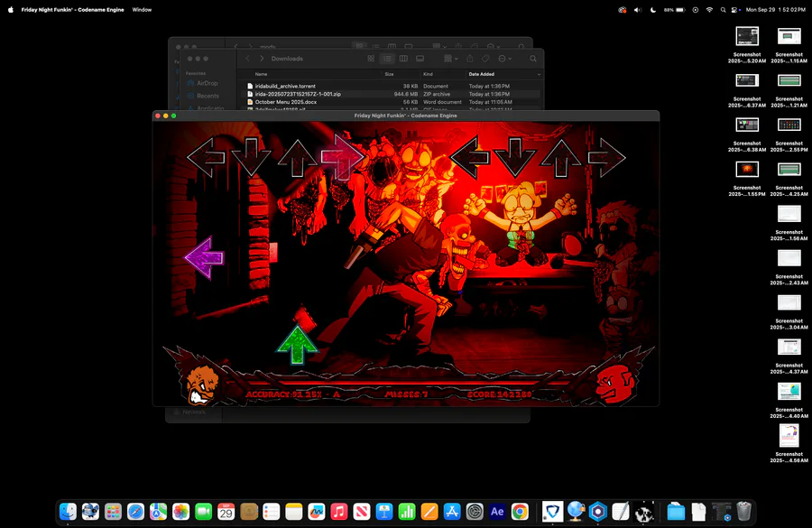The width and height of the screenshot is (812, 528).
Task: Open Photos app in the dock
Action: pyautogui.click(x=180, y=512)
